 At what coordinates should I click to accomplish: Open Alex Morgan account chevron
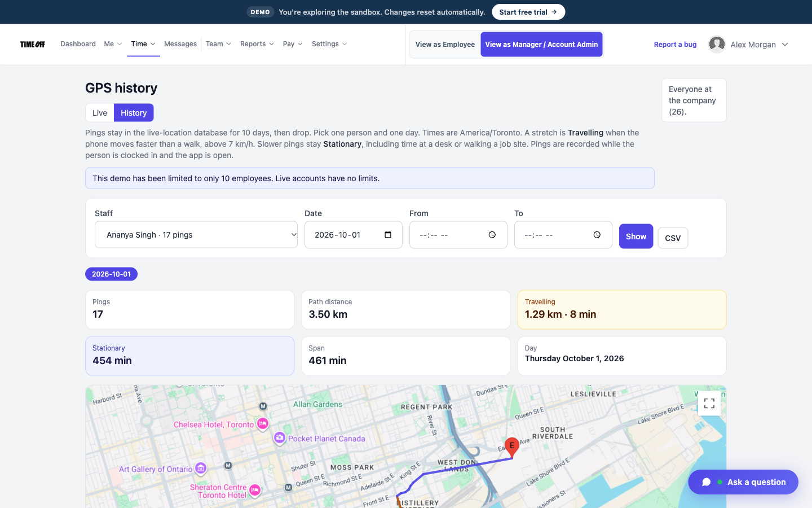pyautogui.click(x=785, y=45)
